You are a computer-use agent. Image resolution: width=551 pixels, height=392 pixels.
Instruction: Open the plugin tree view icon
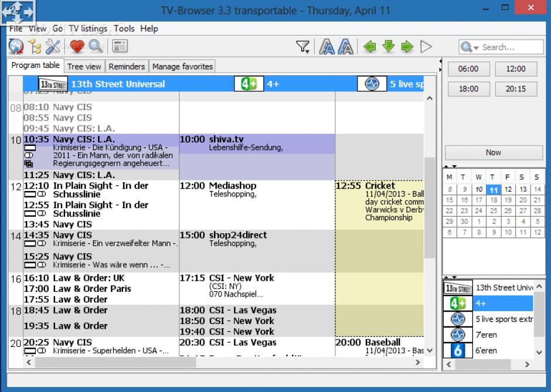tap(35, 46)
